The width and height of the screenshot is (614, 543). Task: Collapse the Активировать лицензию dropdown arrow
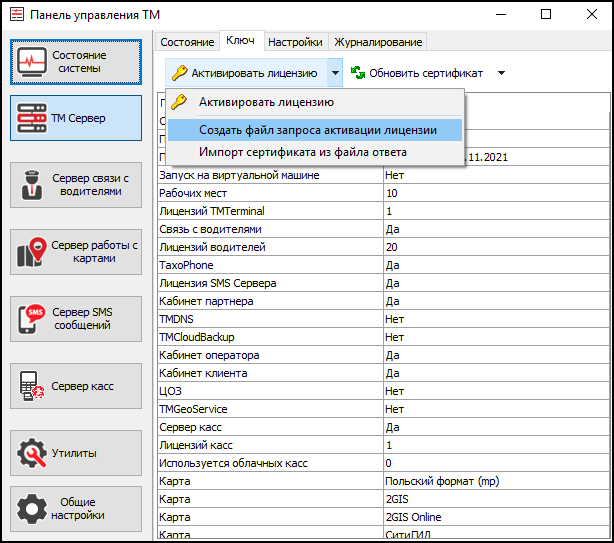click(335, 73)
